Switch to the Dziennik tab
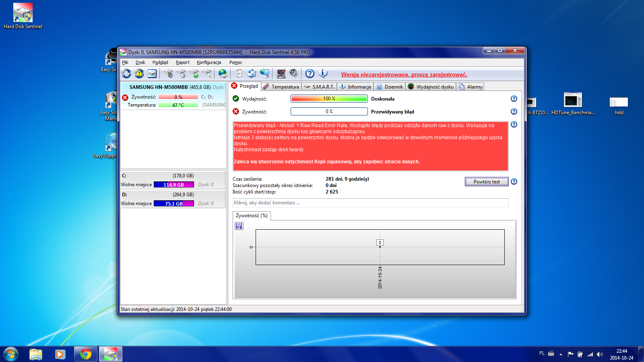Viewport: 644px width, 362px height. [390, 87]
